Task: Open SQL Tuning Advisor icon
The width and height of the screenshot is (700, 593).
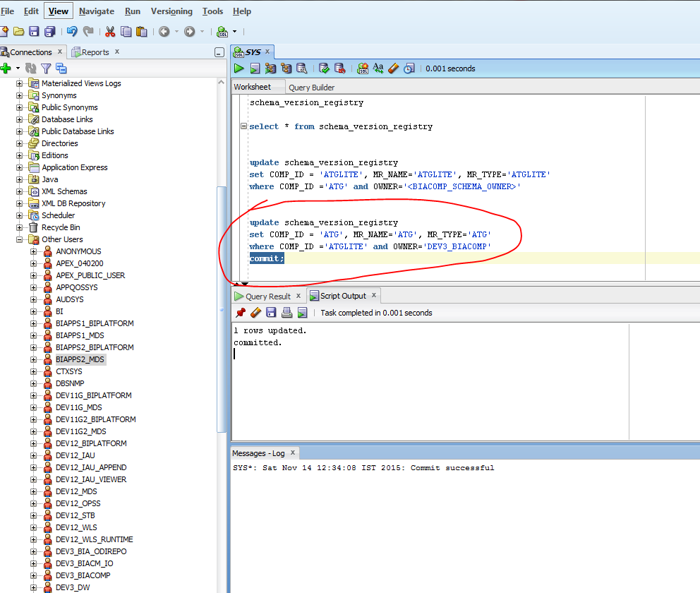Action: click(x=302, y=68)
